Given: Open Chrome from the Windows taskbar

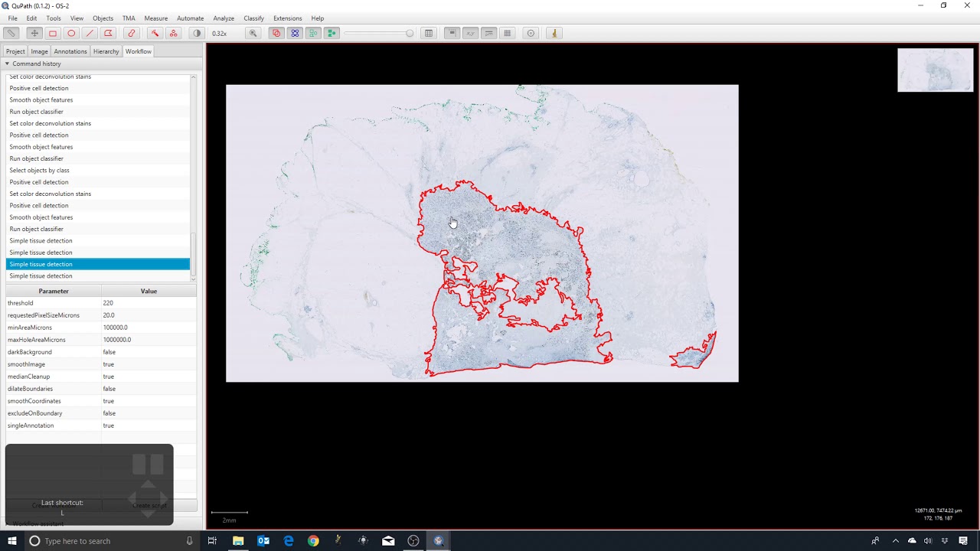Looking at the screenshot, I should tap(313, 541).
